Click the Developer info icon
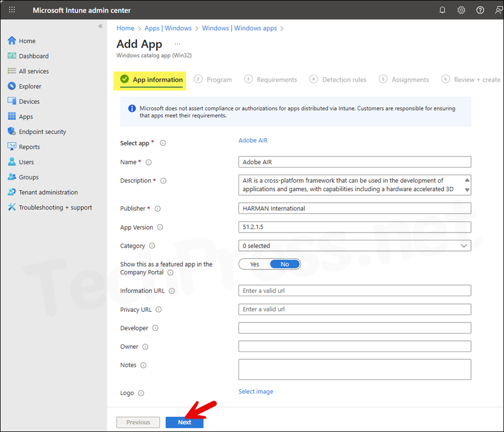The height and width of the screenshot is (432, 504). point(155,328)
